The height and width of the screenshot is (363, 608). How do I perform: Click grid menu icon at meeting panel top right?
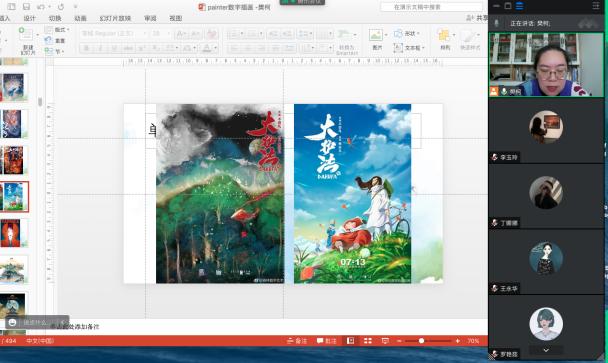(596, 5)
